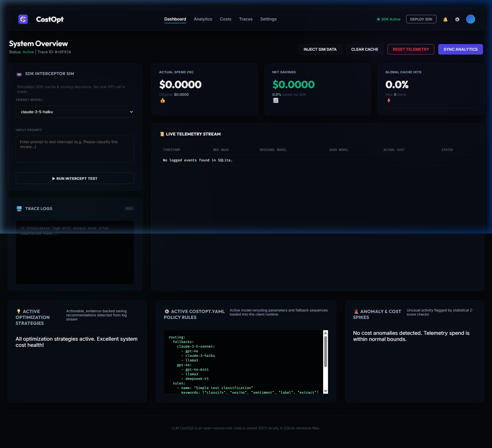The image size is (492, 448).
Task: Click the Deploy SDK button
Action: [x=421, y=19]
